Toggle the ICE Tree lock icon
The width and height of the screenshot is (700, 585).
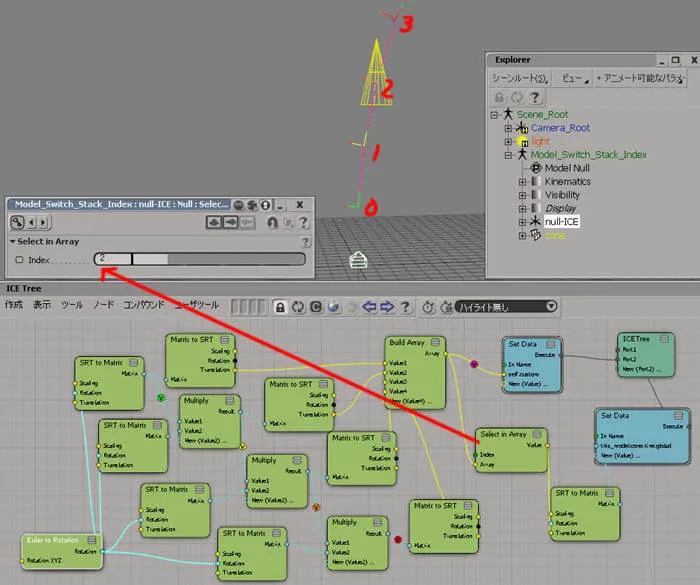coord(280,307)
